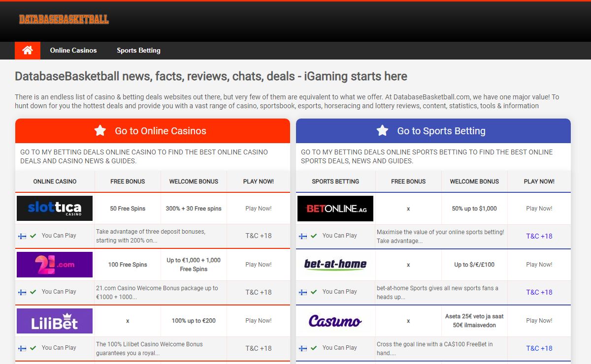
Task: Open T&C +18 for LiliBet
Action: (259, 348)
